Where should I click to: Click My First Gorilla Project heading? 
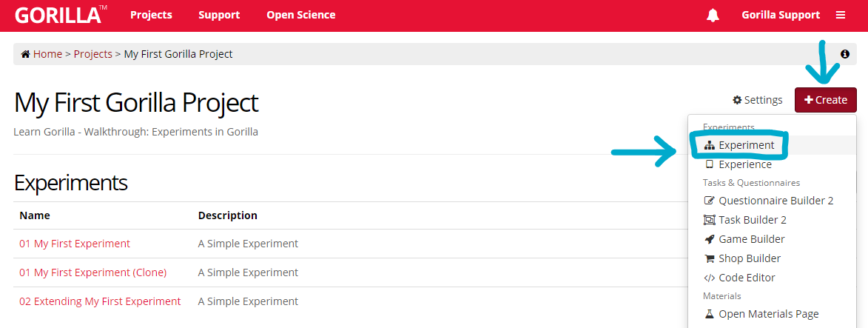point(136,103)
